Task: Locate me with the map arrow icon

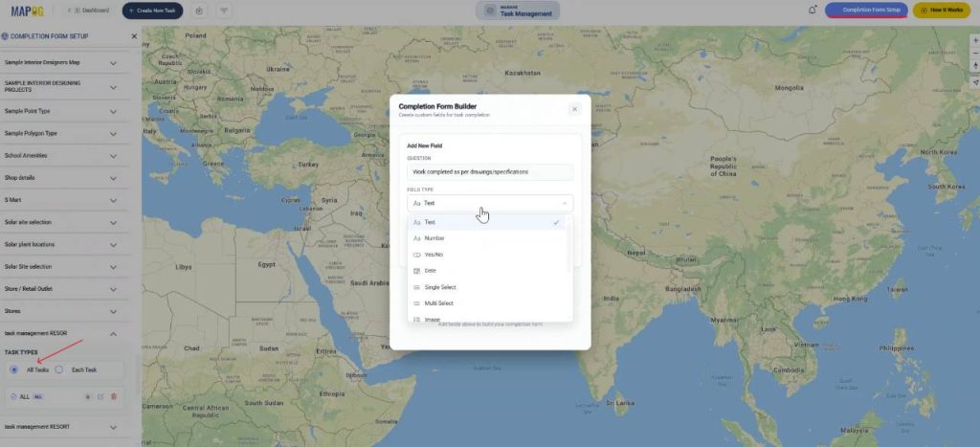Action: pos(975,82)
